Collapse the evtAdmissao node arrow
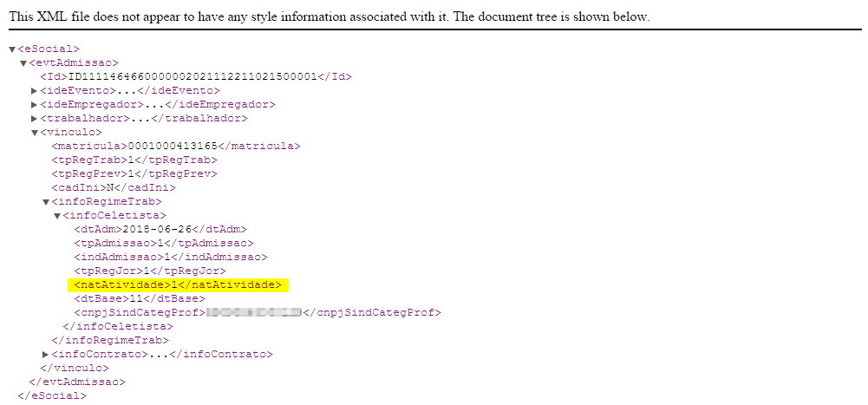This screenshot has height=405, width=868. pos(23,63)
